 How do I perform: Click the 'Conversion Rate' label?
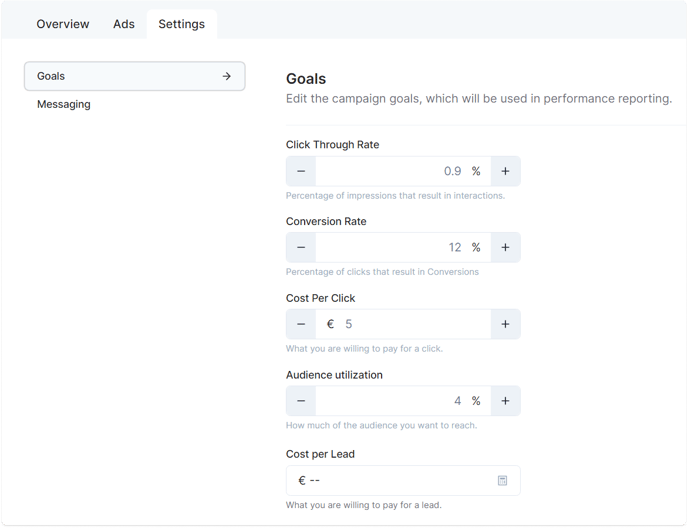click(326, 222)
